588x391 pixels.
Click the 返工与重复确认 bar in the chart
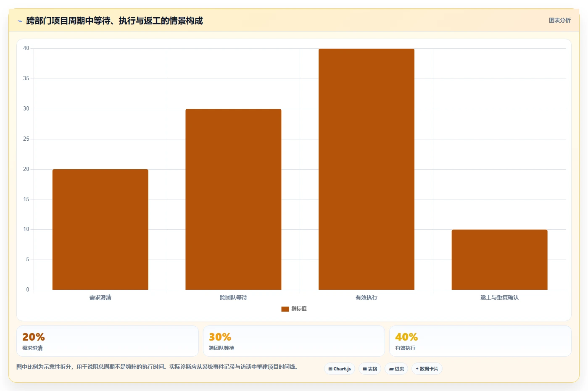coord(499,260)
